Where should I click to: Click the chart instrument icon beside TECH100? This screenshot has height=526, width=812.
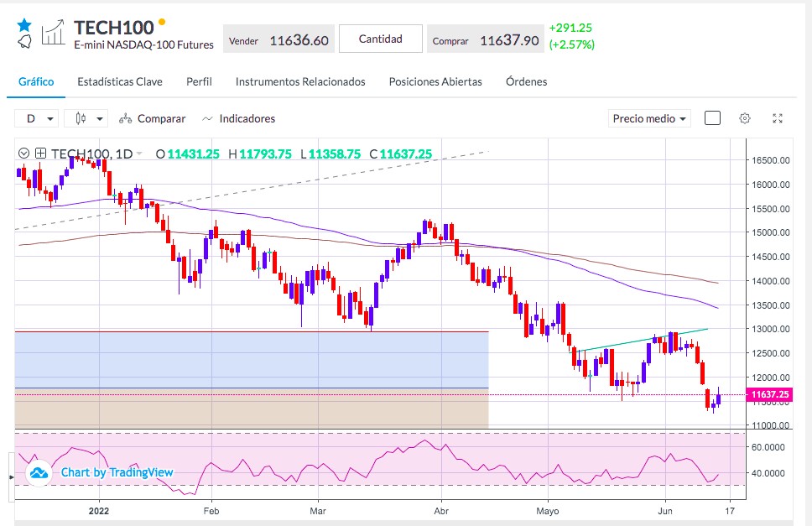54,33
